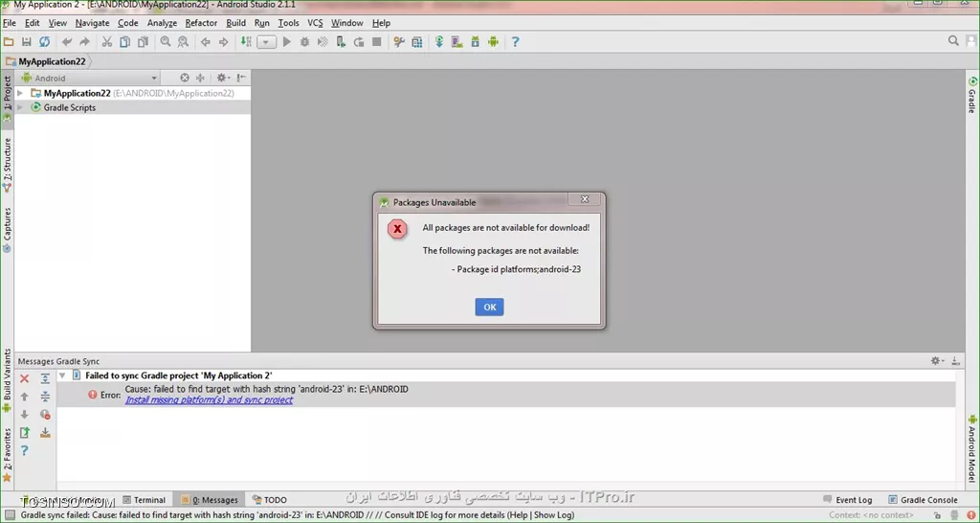Click the Paste toolbar icon
The width and height of the screenshot is (980, 523).
(144, 42)
